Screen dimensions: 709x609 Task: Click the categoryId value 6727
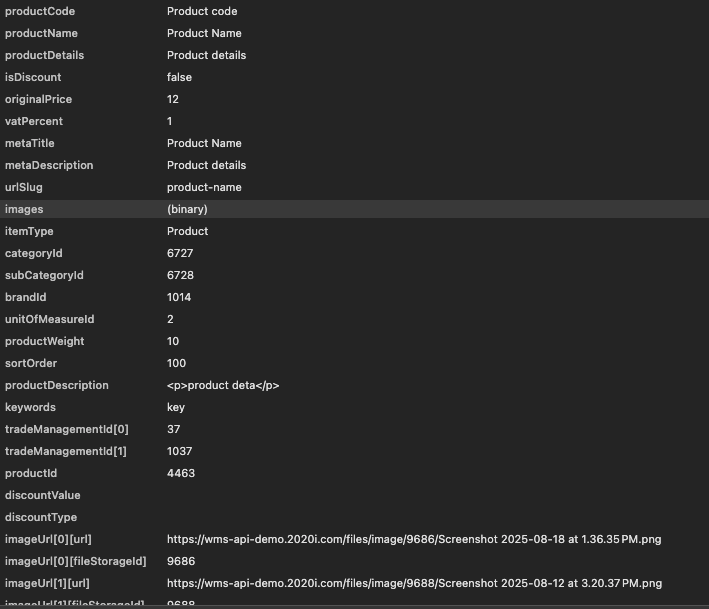click(x=180, y=253)
